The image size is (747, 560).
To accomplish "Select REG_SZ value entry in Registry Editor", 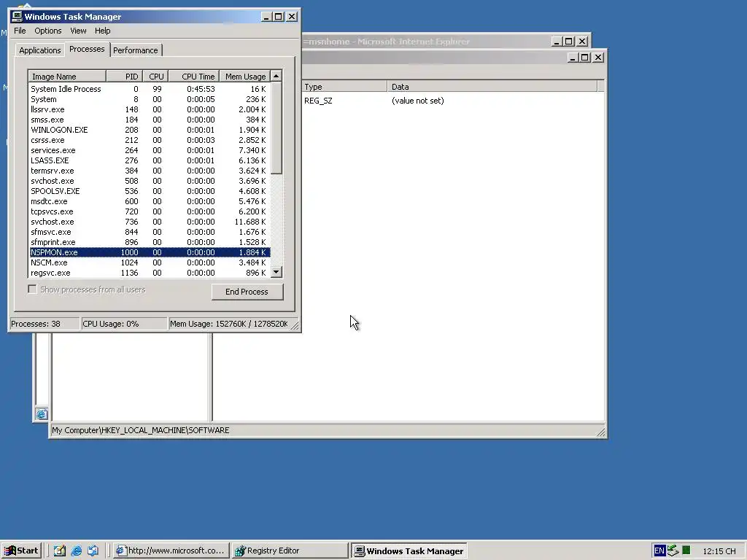I will [x=318, y=101].
